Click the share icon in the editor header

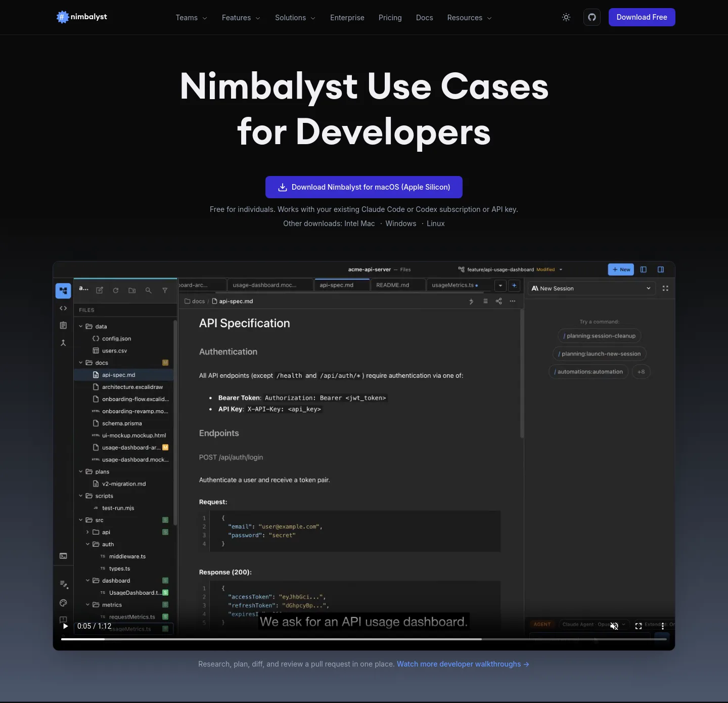point(499,301)
